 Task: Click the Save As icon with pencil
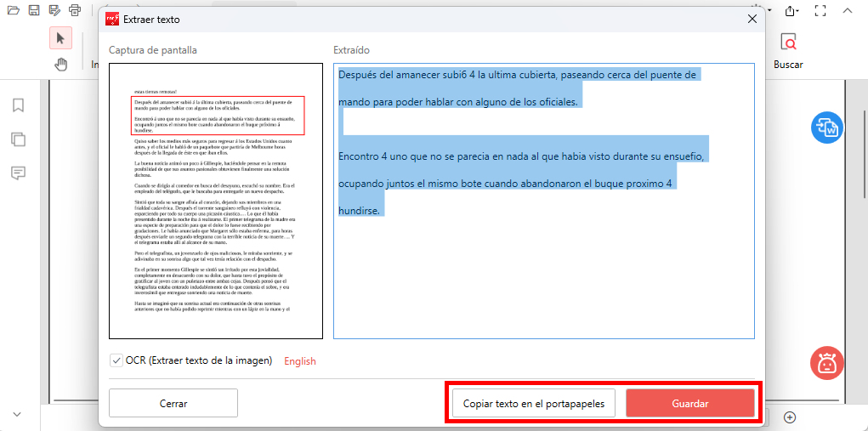[x=54, y=10]
